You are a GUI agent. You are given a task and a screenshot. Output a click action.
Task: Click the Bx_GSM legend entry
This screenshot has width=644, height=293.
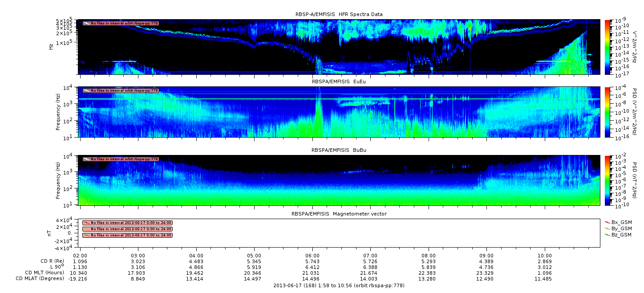click(618, 222)
